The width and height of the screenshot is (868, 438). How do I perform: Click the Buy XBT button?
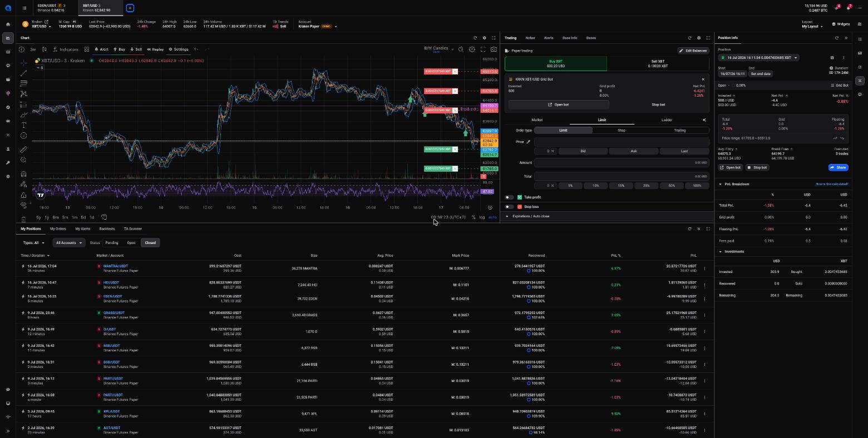pyautogui.click(x=555, y=63)
